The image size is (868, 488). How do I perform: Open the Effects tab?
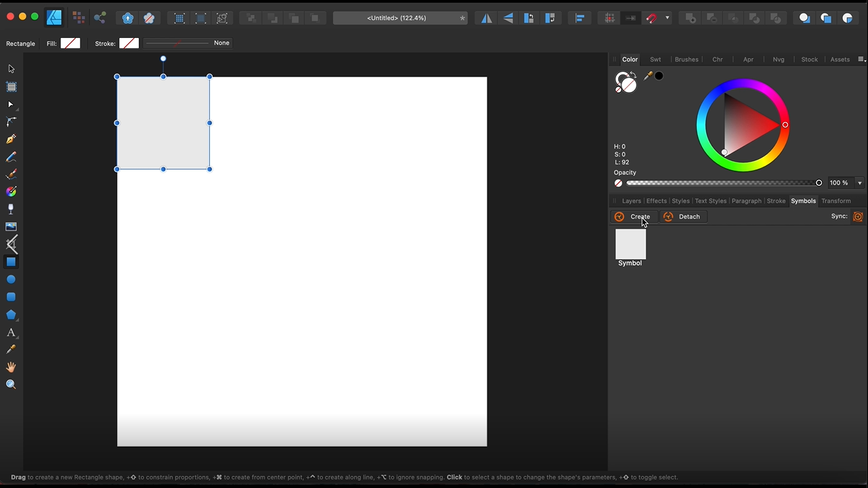pyautogui.click(x=657, y=201)
